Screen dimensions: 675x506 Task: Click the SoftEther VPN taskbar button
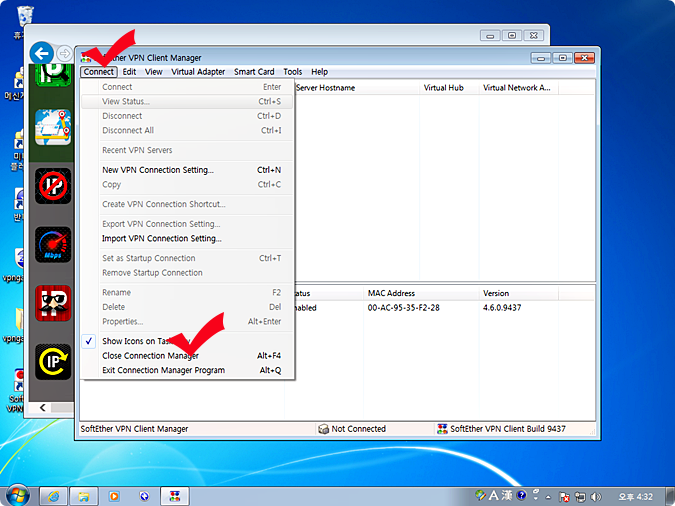175,497
